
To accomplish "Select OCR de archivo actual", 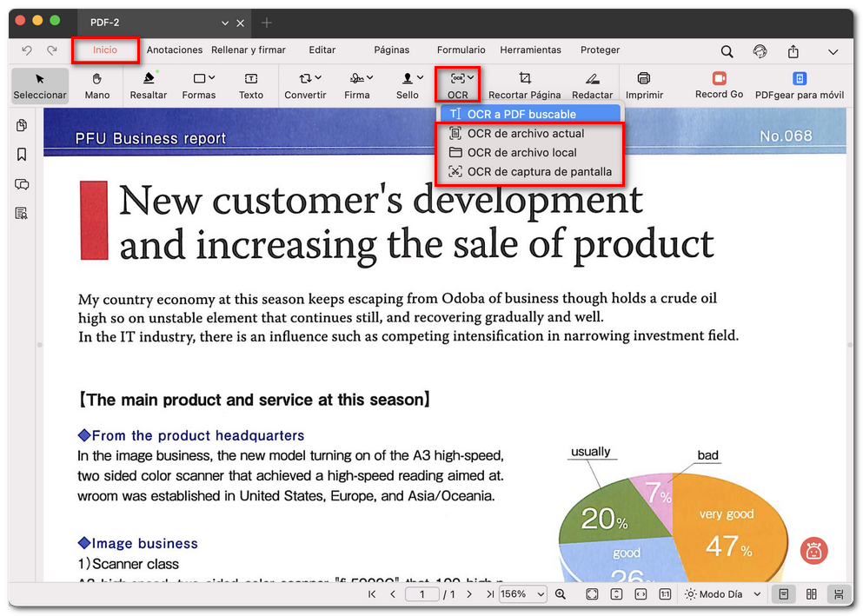I will pyautogui.click(x=525, y=134).
